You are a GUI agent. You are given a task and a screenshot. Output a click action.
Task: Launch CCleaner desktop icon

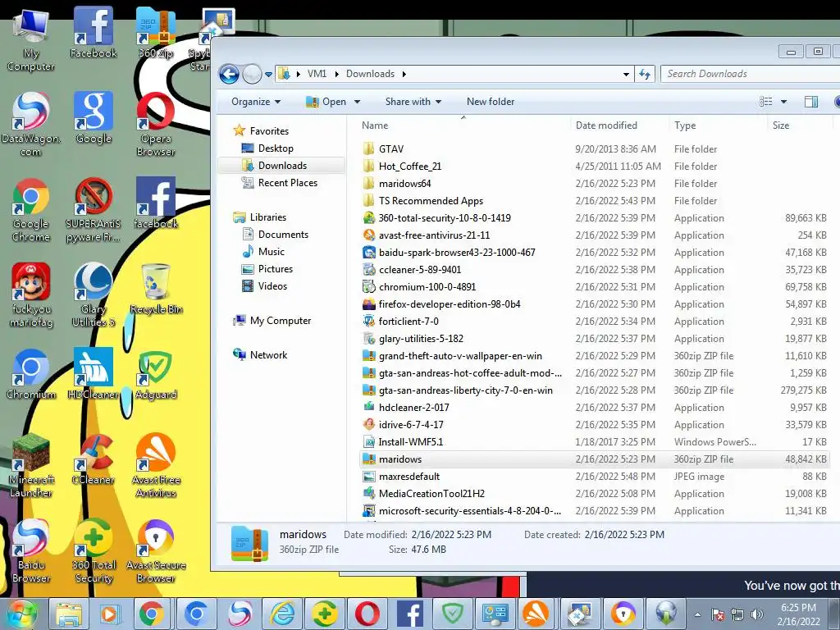pos(94,459)
